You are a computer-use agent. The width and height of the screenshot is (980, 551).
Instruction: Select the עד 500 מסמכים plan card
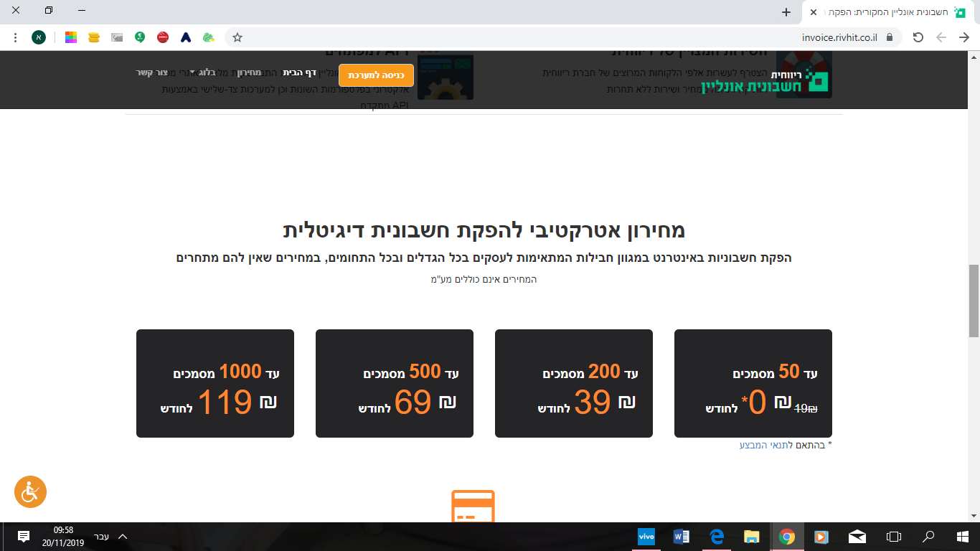[395, 383]
